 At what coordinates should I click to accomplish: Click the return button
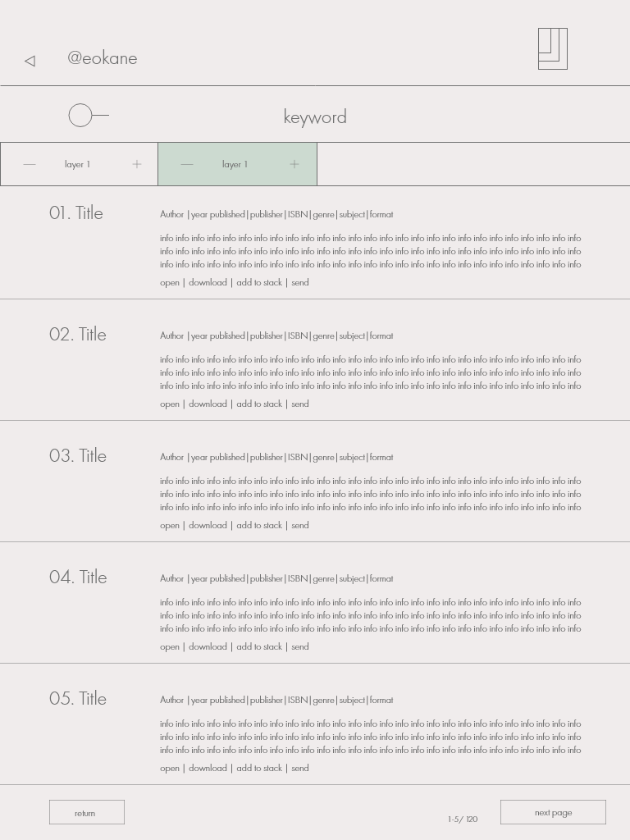[87, 812]
